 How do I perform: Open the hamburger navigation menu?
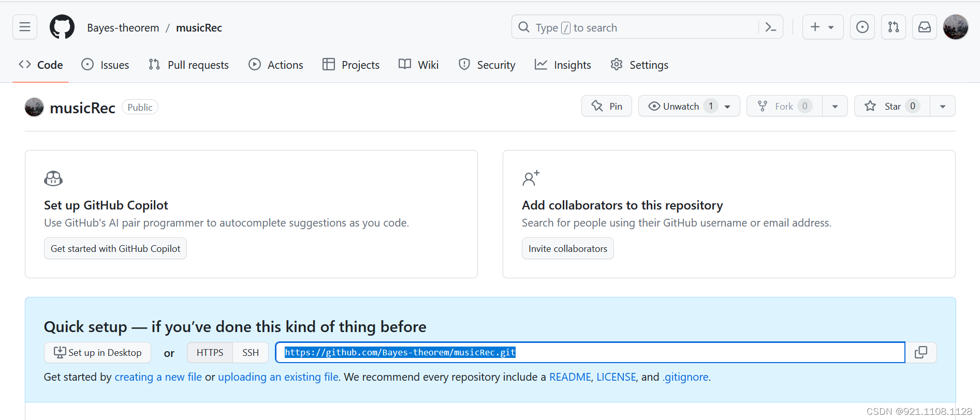coord(25,27)
